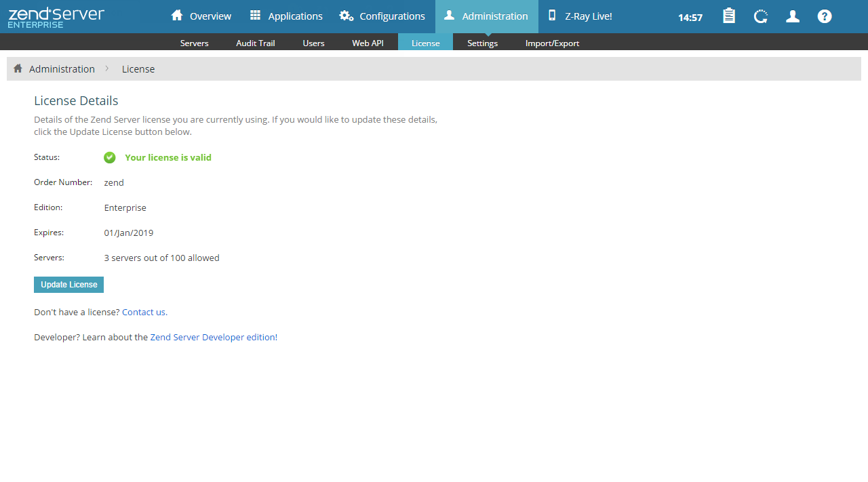Click the 'Expires:' label
The image size is (868, 482).
(49, 233)
